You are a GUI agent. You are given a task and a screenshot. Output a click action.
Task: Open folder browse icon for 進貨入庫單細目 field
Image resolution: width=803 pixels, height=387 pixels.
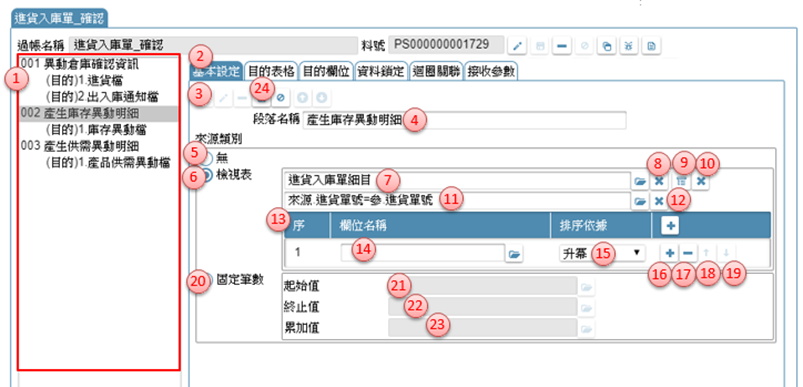[639, 181]
